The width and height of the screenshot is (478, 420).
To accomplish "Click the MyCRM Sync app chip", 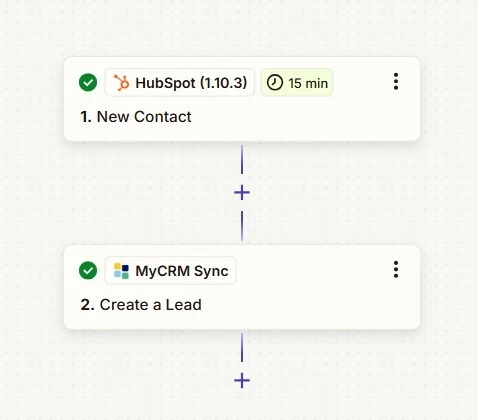I will [170, 271].
